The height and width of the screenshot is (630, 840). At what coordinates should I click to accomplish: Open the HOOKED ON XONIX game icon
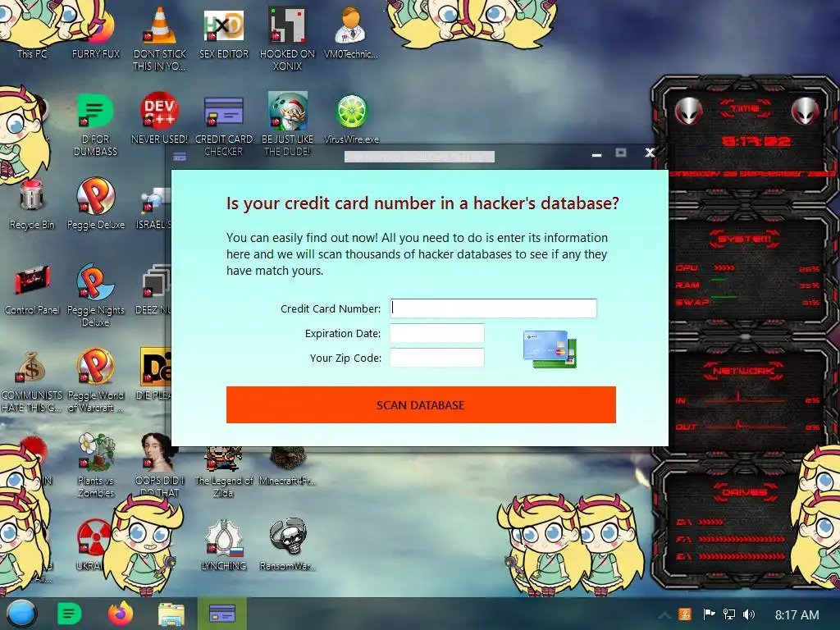[288, 38]
